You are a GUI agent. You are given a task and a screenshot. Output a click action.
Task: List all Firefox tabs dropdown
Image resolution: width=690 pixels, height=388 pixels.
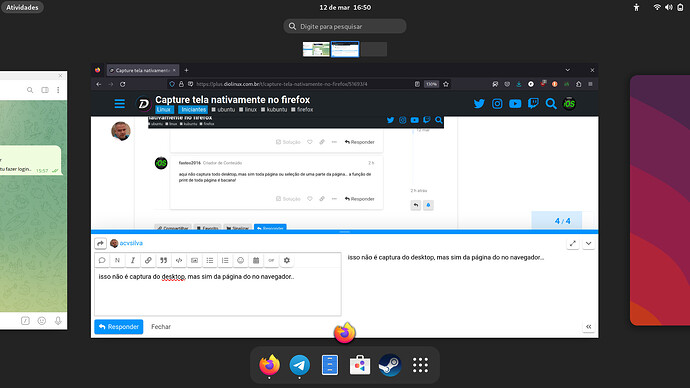(568, 70)
